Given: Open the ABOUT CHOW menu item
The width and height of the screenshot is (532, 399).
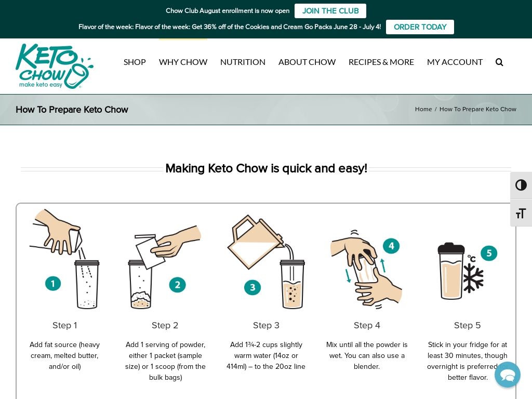Looking at the screenshot, I should (x=307, y=62).
